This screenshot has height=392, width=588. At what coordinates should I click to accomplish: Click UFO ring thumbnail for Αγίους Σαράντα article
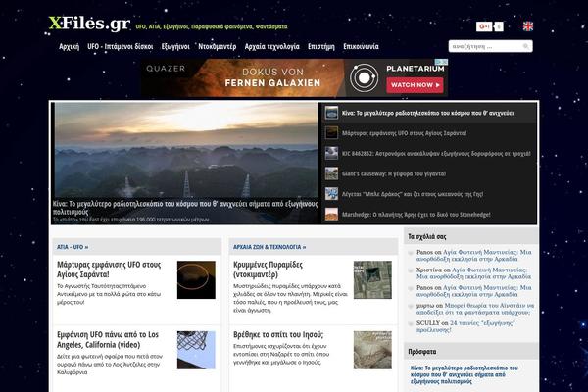coord(196,280)
